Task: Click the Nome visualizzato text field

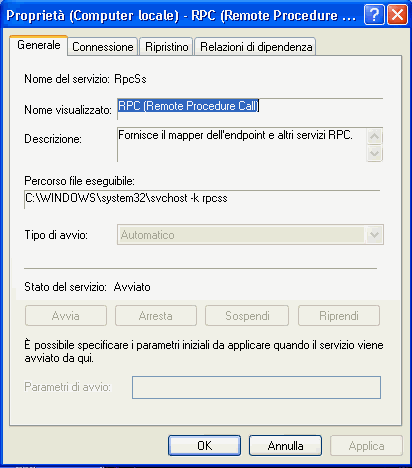Action: tap(250, 109)
